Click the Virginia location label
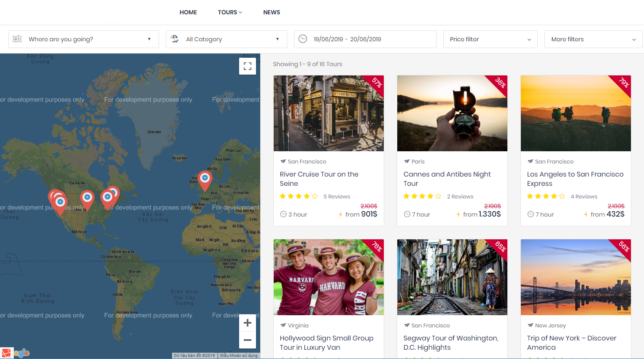 coord(298,325)
